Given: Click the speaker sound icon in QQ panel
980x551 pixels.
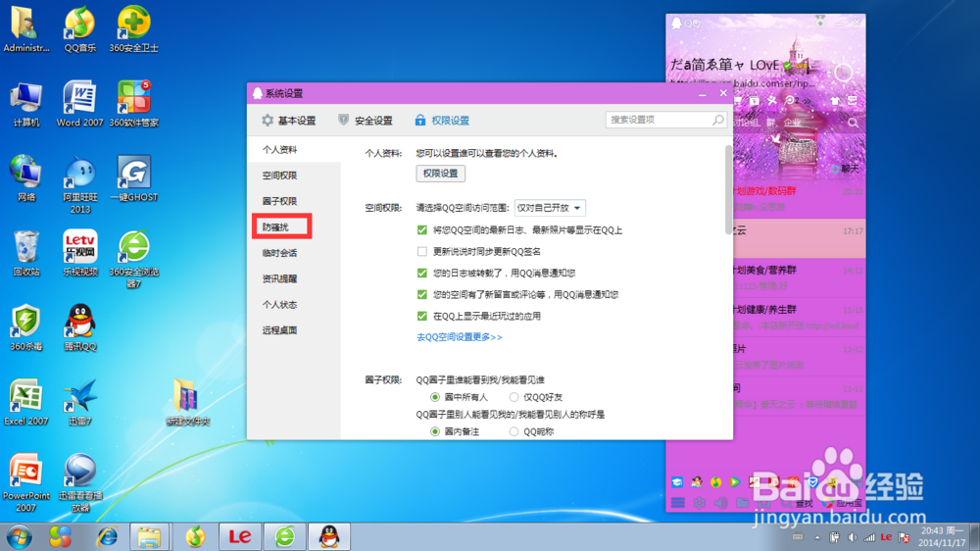Looking at the screenshot, I should 720,503.
